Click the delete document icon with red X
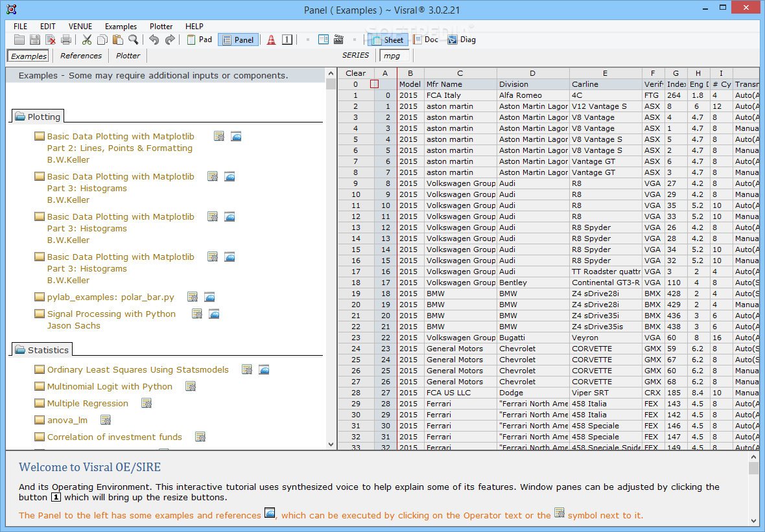This screenshot has height=532, width=765. pos(51,40)
